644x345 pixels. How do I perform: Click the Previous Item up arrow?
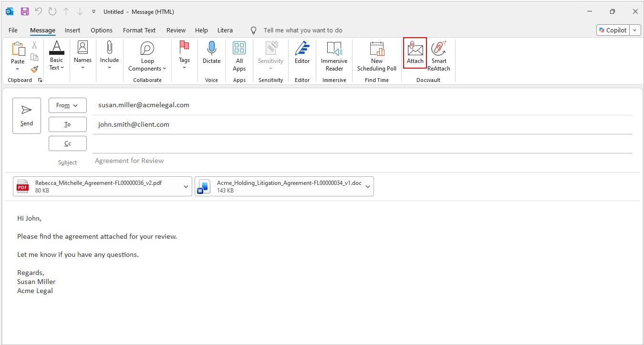click(66, 11)
